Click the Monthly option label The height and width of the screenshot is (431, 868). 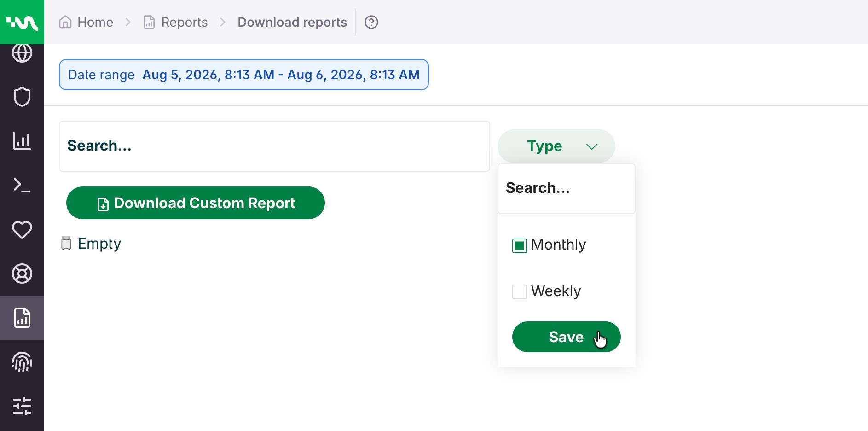click(559, 245)
